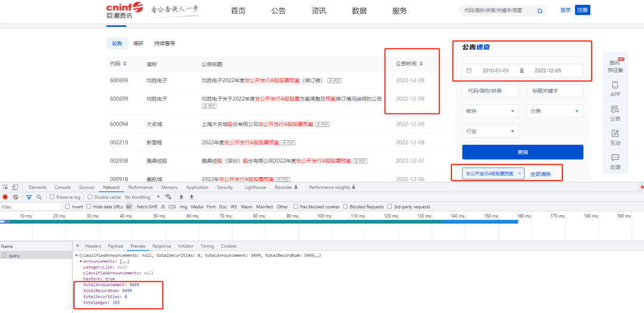Click the search magnifier icon in top bar
This screenshot has width=644, height=313.
(x=540, y=11)
